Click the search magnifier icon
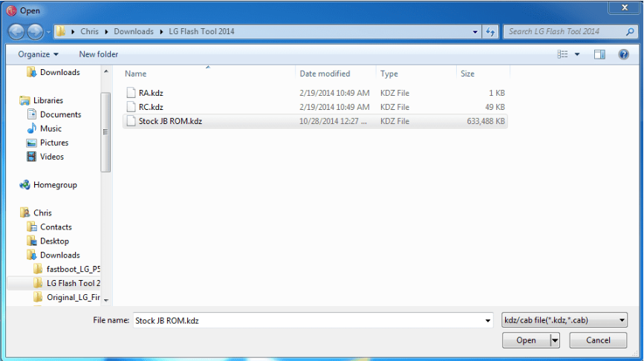The height and width of the screenshot is (361, 644). (x=630, y=32)
